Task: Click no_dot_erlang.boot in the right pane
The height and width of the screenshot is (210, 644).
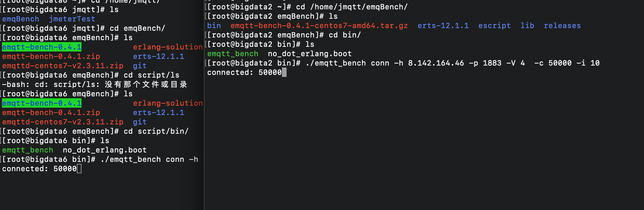Action: click(x=310, y=54)
